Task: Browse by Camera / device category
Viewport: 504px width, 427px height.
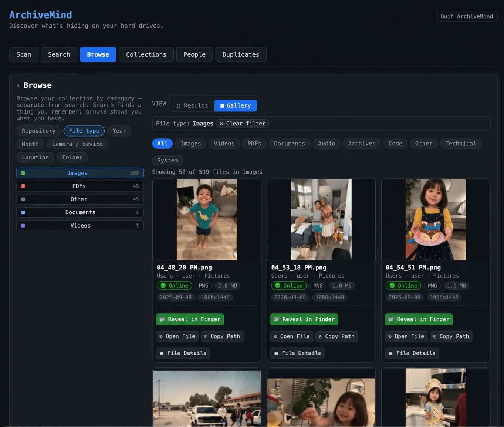Action: 77,144
